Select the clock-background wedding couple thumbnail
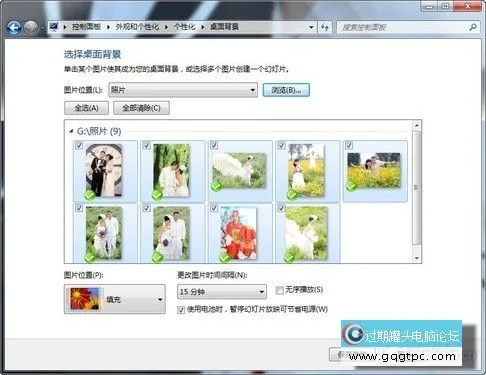The width and height of the screenshot is (486, 375). [104, 170]
